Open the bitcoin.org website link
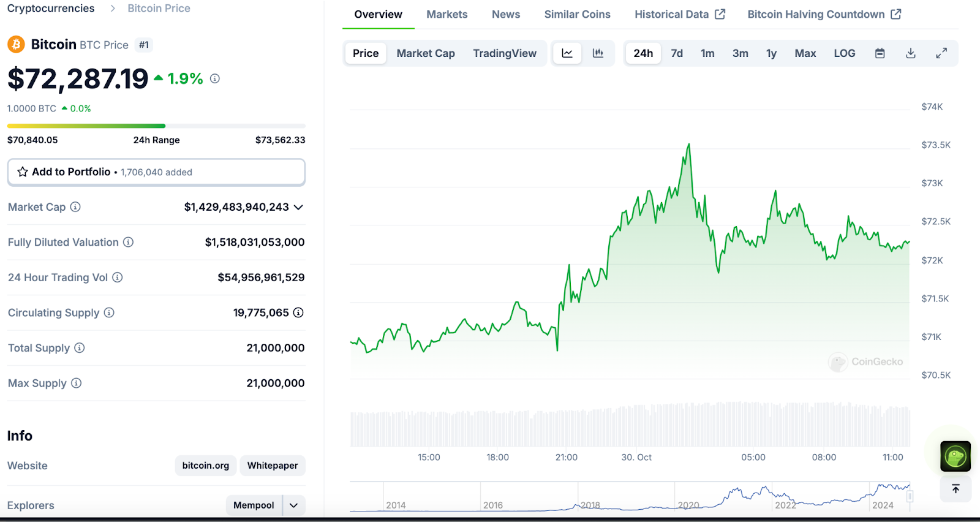 [x=206, y=466]
